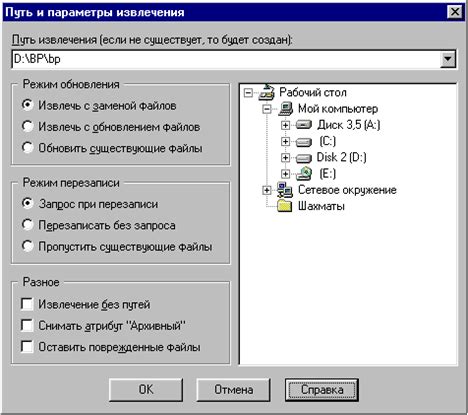
Task: Select the floppy Диск 3,5 (A:) icon
Action: [304, 125]
